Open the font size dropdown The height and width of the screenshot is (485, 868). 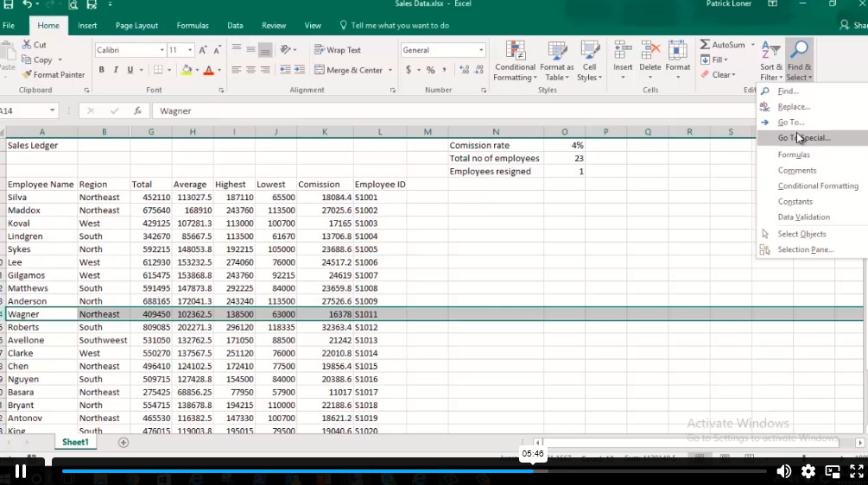190,50
